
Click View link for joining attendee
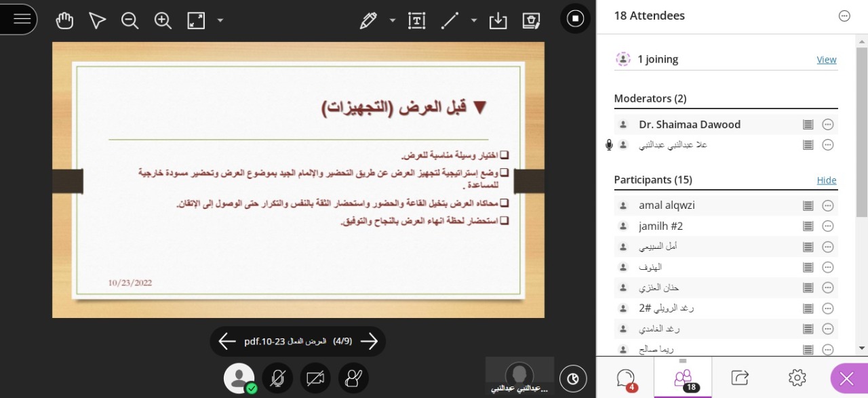coord(826,60)
